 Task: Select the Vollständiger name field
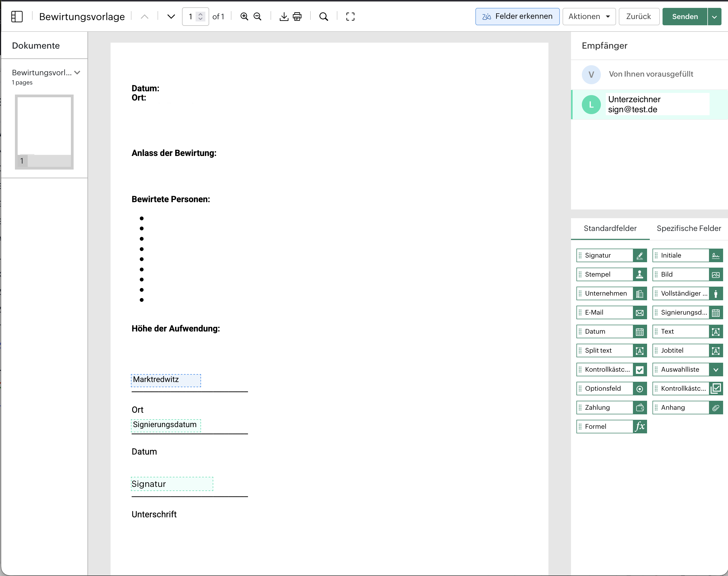(688, 293)
